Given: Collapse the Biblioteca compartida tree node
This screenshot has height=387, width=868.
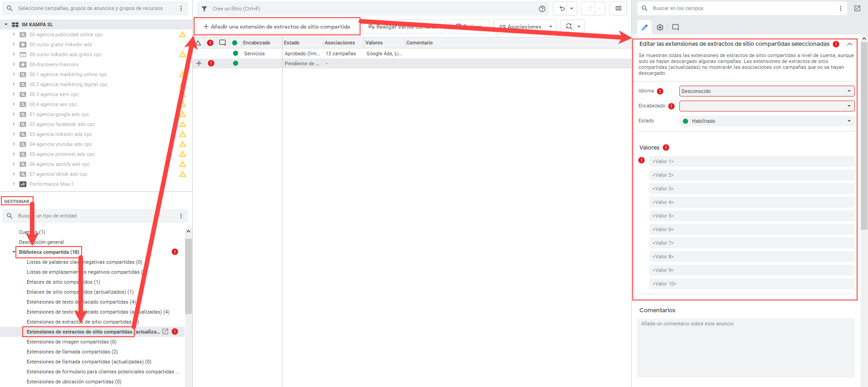Looking at the screenshot, I should 14,252.
